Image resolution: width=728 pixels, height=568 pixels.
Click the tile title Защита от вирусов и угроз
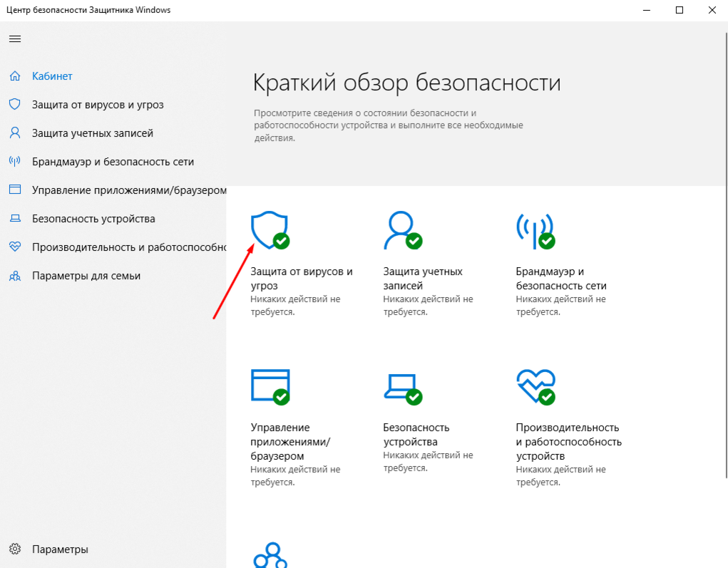pyautogui.click(x=302, y=279)
